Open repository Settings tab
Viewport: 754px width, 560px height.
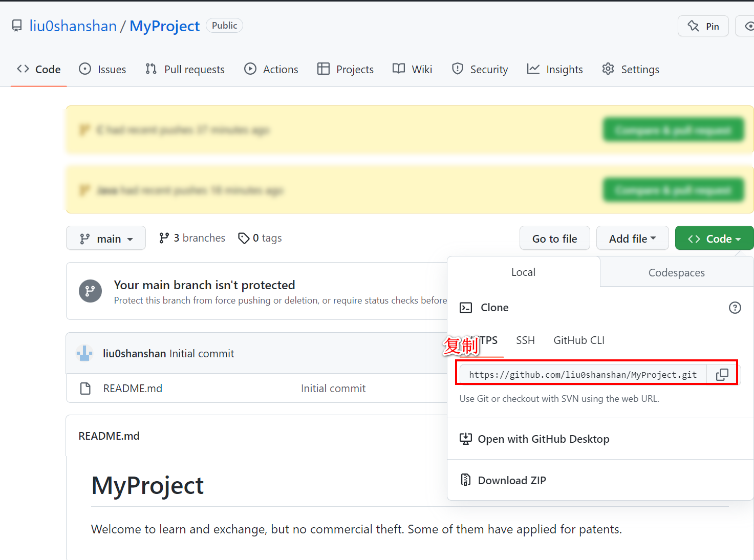631,69
